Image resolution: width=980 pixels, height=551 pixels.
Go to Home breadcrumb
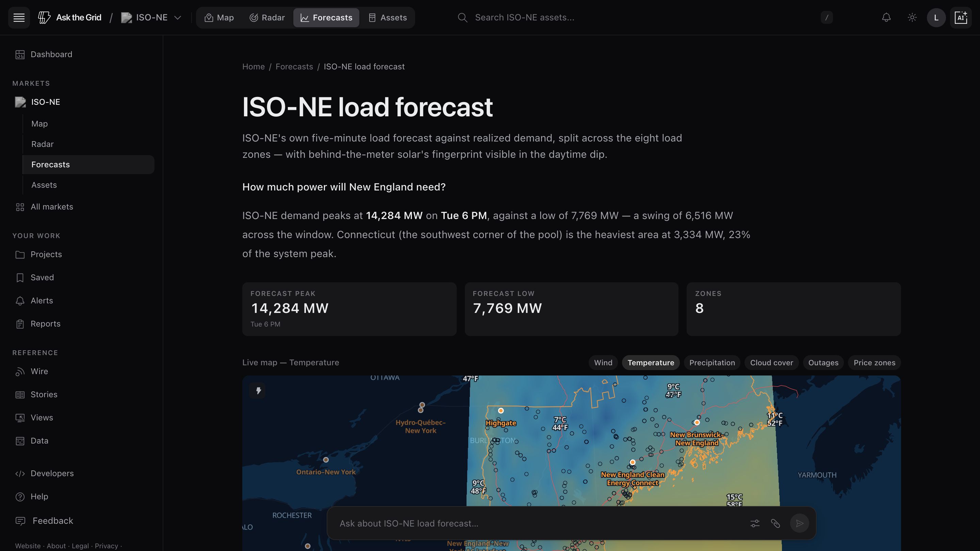(254, 67)
